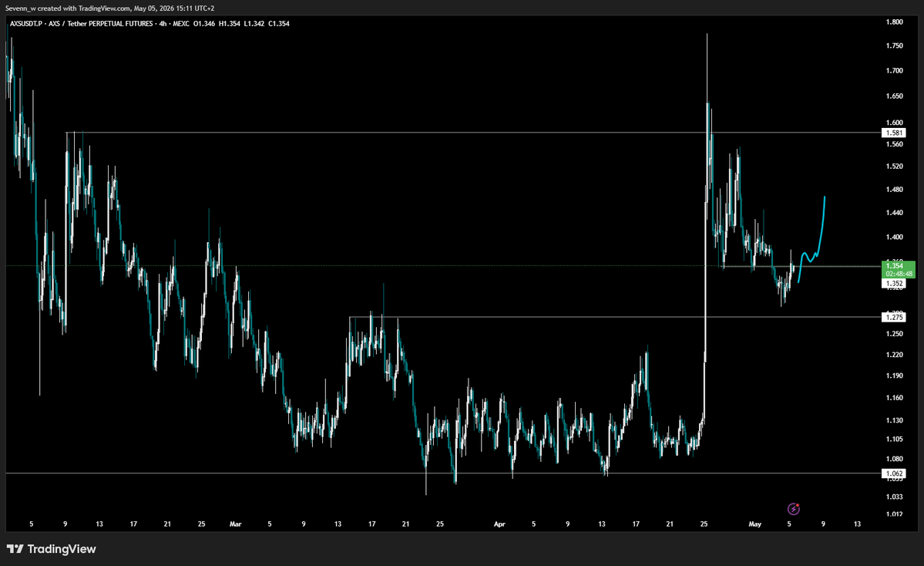Click the 1.033 price axis value

point(894,497)
